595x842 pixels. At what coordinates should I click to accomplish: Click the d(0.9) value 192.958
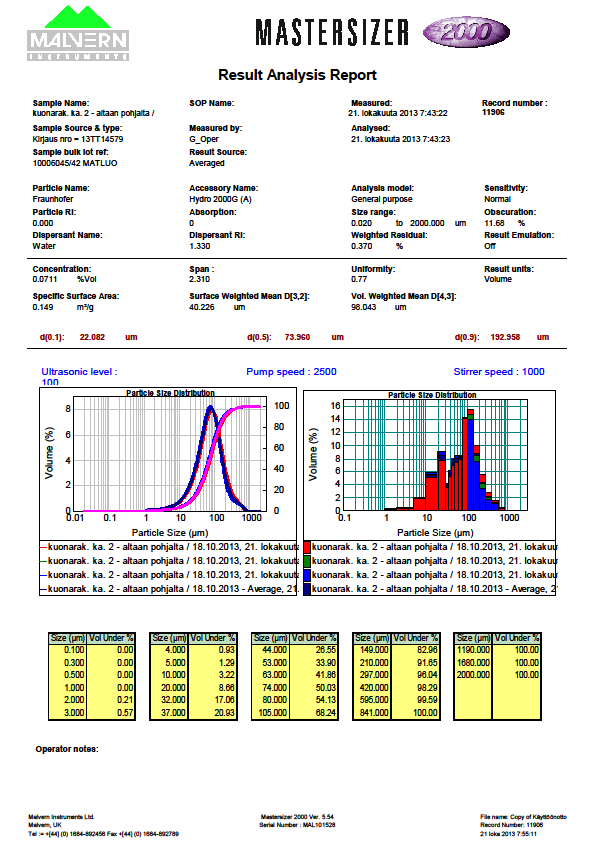(x=505, y=337)
